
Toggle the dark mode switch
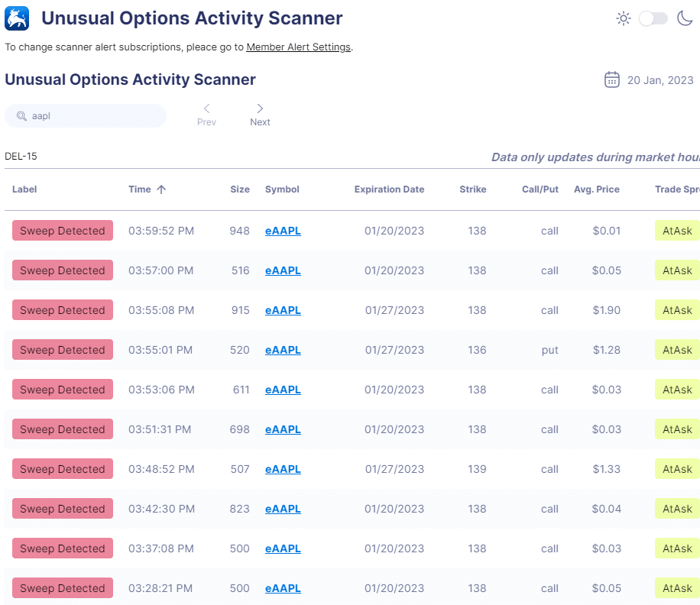(x=653, y=18)
